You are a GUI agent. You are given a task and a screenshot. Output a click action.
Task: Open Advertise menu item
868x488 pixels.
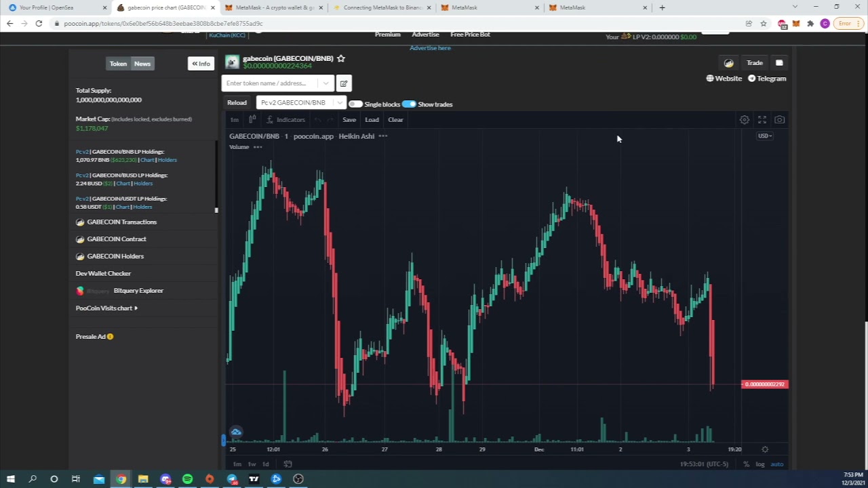click(425, 35)
